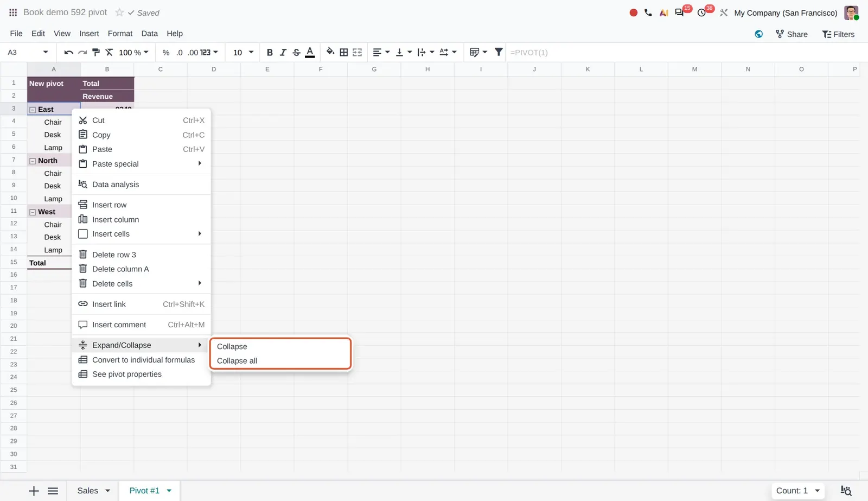Click Collapse in the submenu
The height and width of the screenshot is (501, 868).
(280, 346)
